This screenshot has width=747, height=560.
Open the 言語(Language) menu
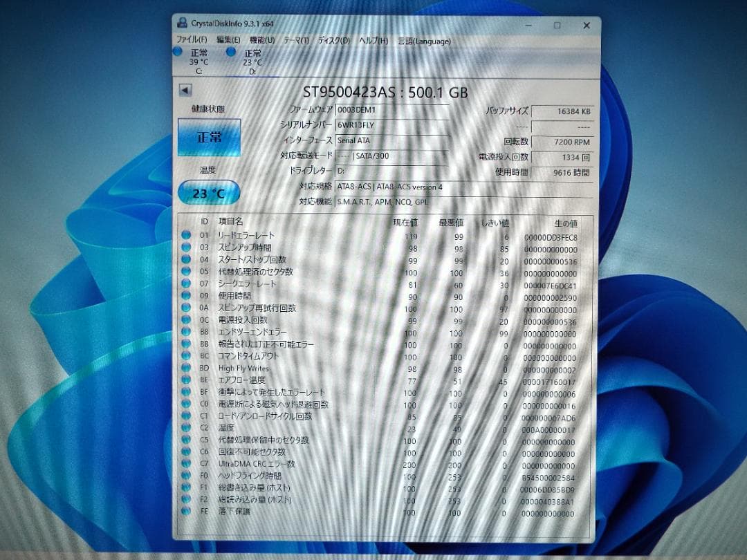coord(425,41)
